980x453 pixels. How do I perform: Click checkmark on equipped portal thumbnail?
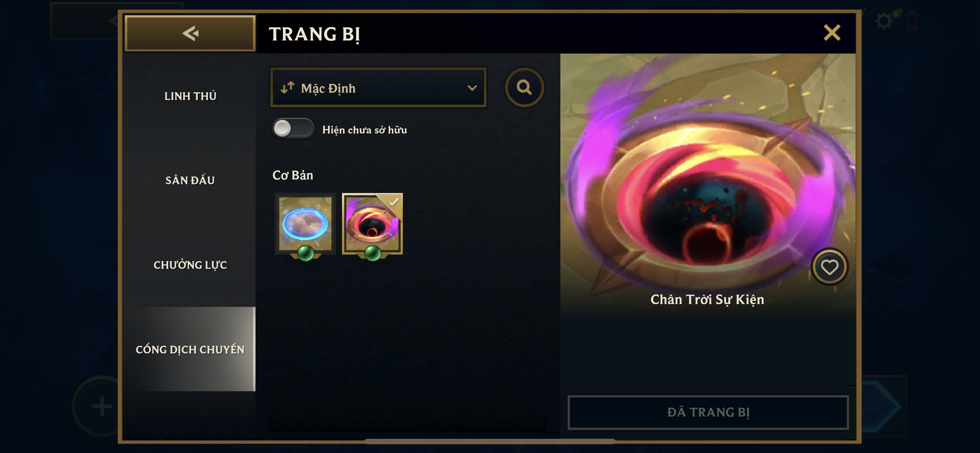(x=394, y=201)
